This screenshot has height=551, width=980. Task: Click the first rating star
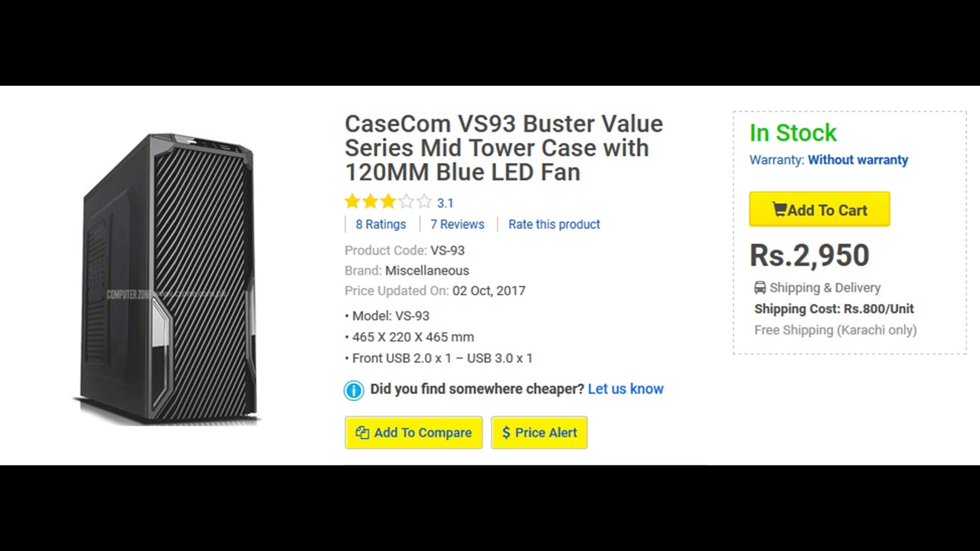[352, 202]
